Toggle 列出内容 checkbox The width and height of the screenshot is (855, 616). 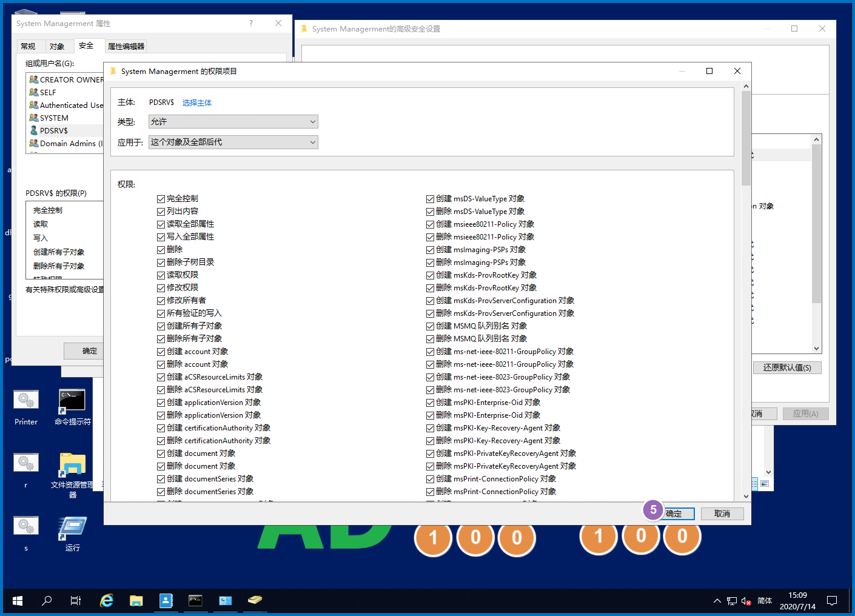(161, 212)
